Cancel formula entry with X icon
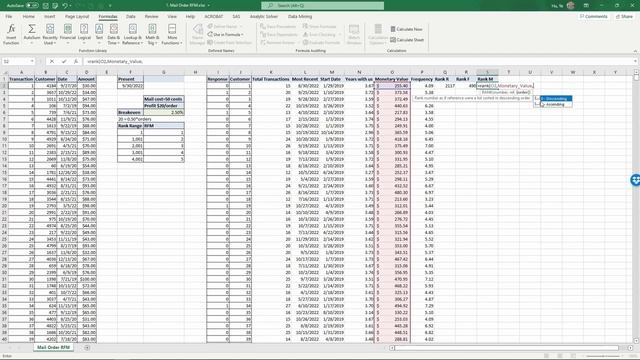The width and height of the screenshot is (640, 360). tap(52, 61)
